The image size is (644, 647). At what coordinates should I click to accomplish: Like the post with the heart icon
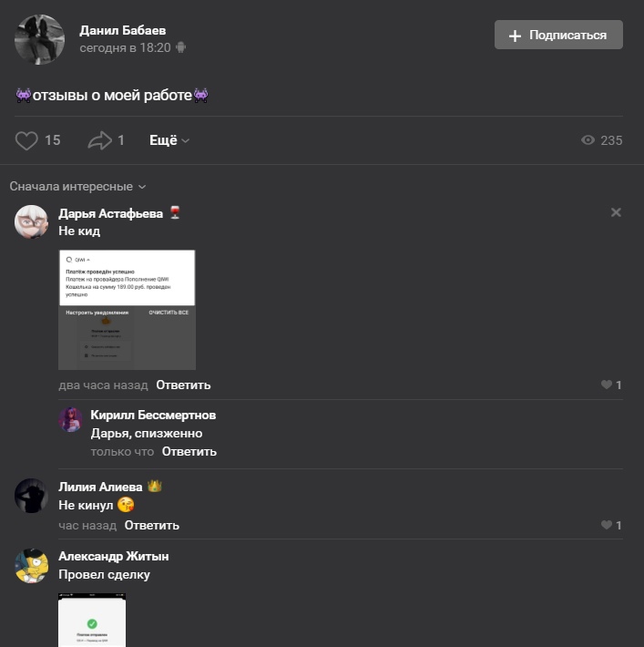pyautogui.click(x=26, y=140)
